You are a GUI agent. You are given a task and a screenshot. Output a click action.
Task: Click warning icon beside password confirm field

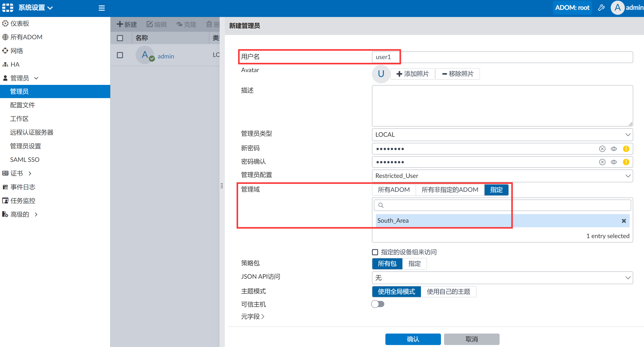point(626,162)
